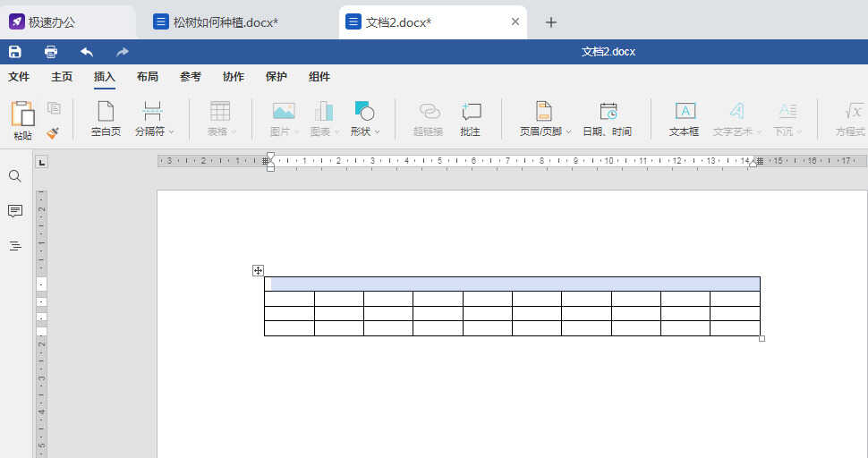Expand the 形状 dropdown arrow
Viewport: 868px width, 458px height.
point(377,132)
